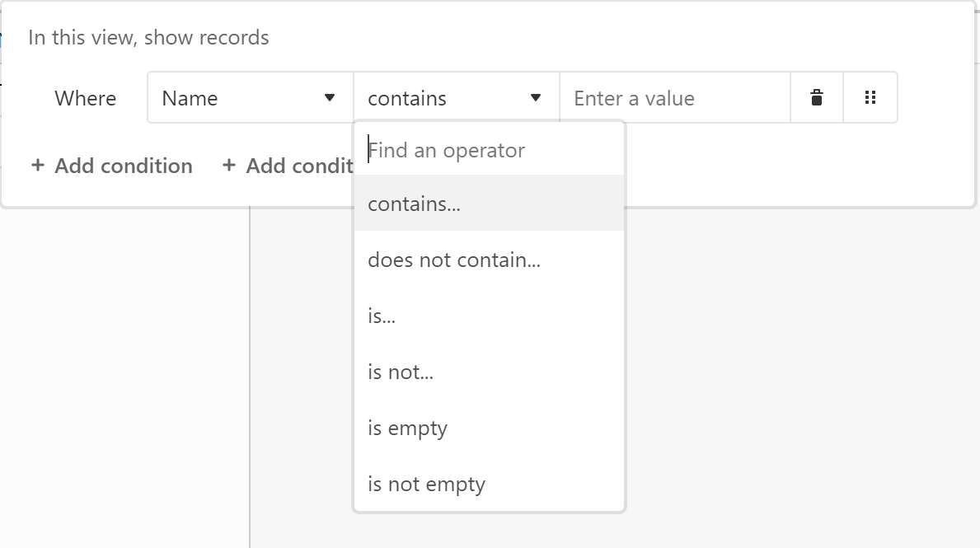Open the Name field dropdown
Screen dimensions: 980x548
coord(250,98)
